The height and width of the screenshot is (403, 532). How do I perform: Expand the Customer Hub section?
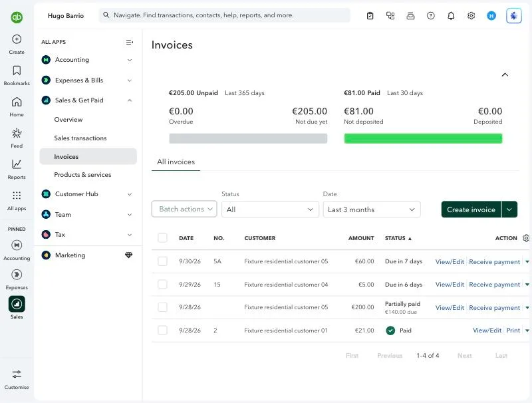tap(130, 194)
